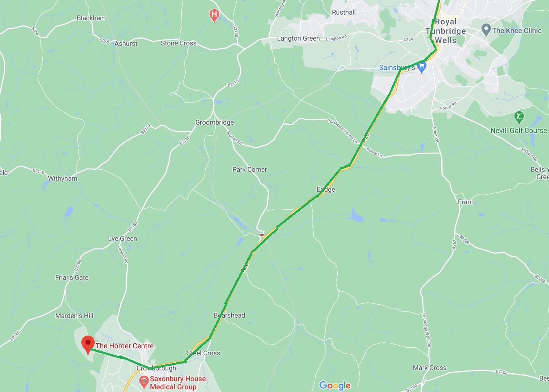Click the Saxonbury House Medical Group label
This screenshot has width=549, height=392.
pyautogui.click(x=178, y=383)
